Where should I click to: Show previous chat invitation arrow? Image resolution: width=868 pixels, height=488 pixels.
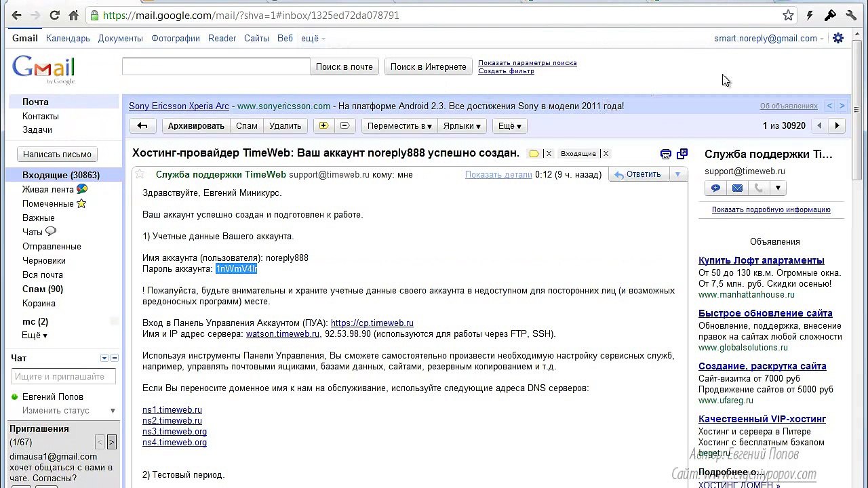point(100,443)
